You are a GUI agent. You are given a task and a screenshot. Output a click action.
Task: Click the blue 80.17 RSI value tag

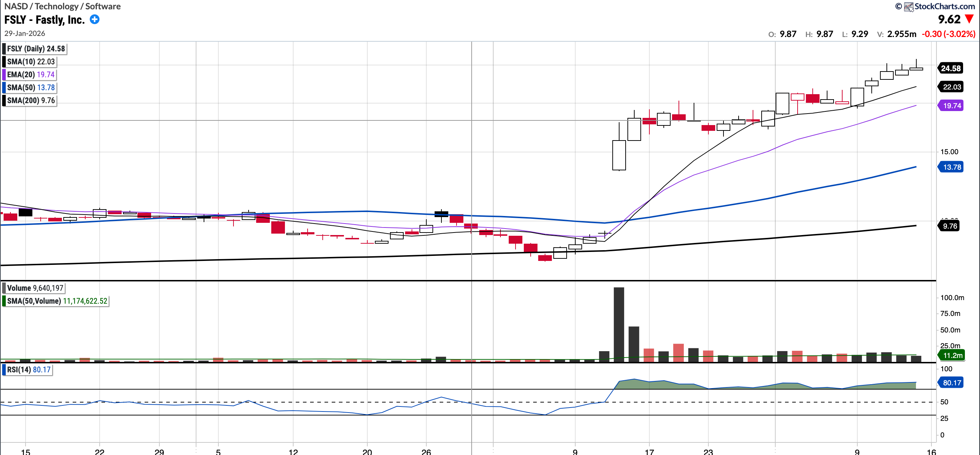952,383
